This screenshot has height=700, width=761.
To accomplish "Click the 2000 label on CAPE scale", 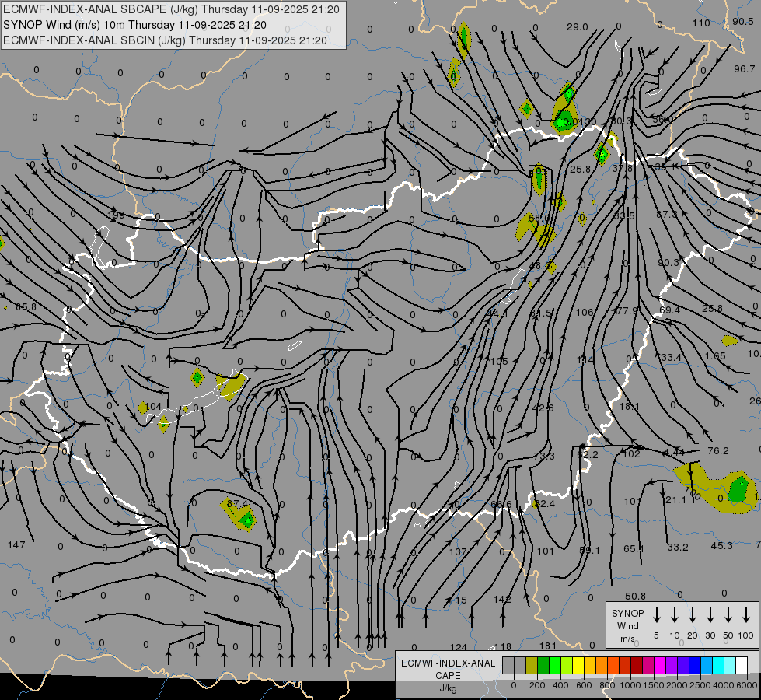I will pyautogui.click(x=677, y=685).
